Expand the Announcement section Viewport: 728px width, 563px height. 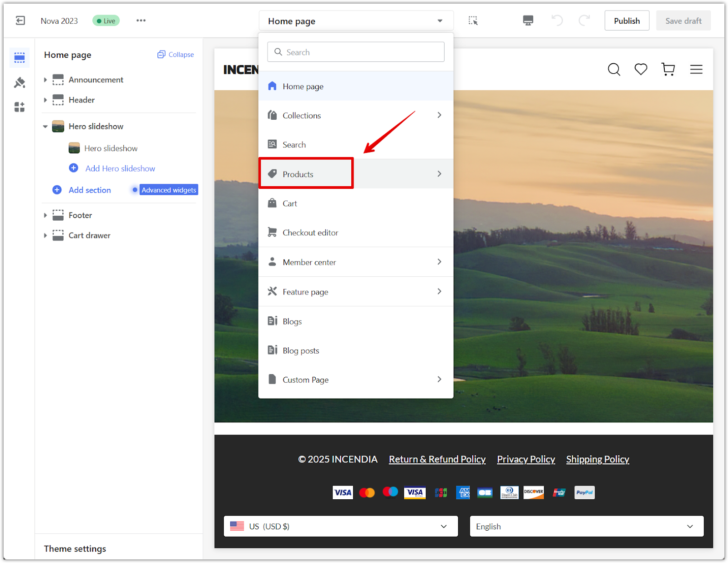click(x=45, y=80)
